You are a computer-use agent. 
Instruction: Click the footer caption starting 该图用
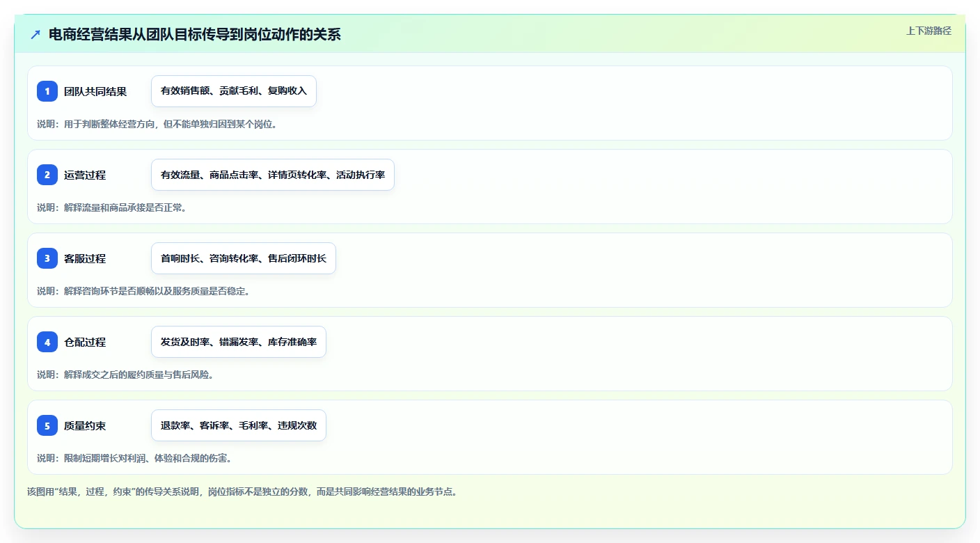pos(242,491)
